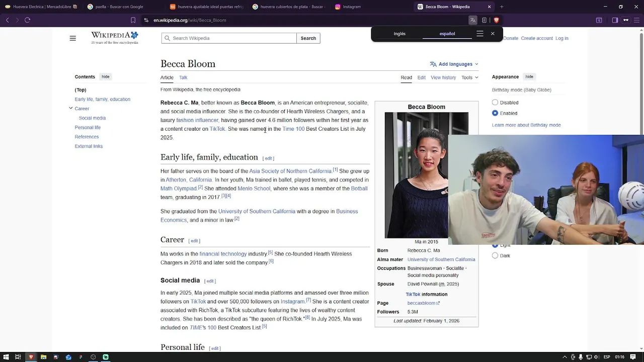Reload the page with the refresh icon
This screenshot has width=644, height=362.
coord(28,20)
